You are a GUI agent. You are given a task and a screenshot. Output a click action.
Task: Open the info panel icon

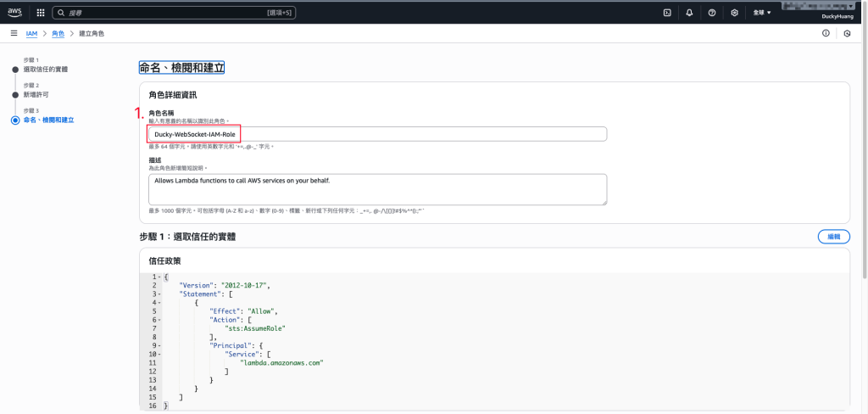pyautogui.click(x=826, y=33)
